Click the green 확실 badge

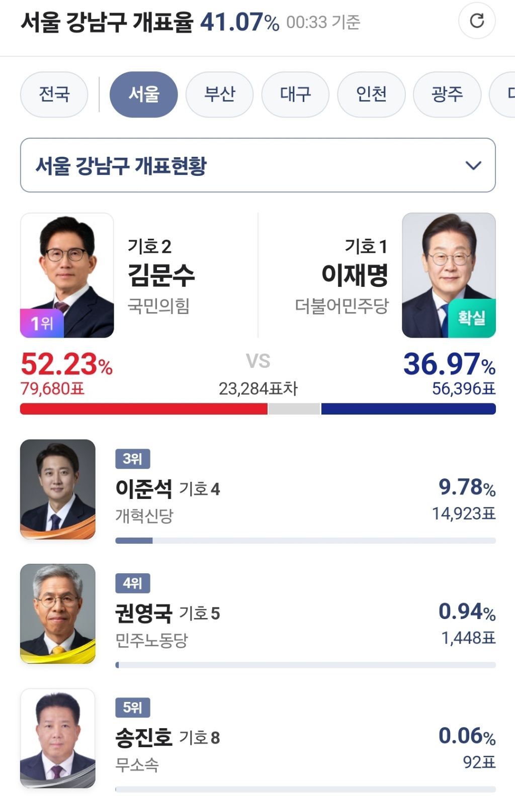point(471,318)
